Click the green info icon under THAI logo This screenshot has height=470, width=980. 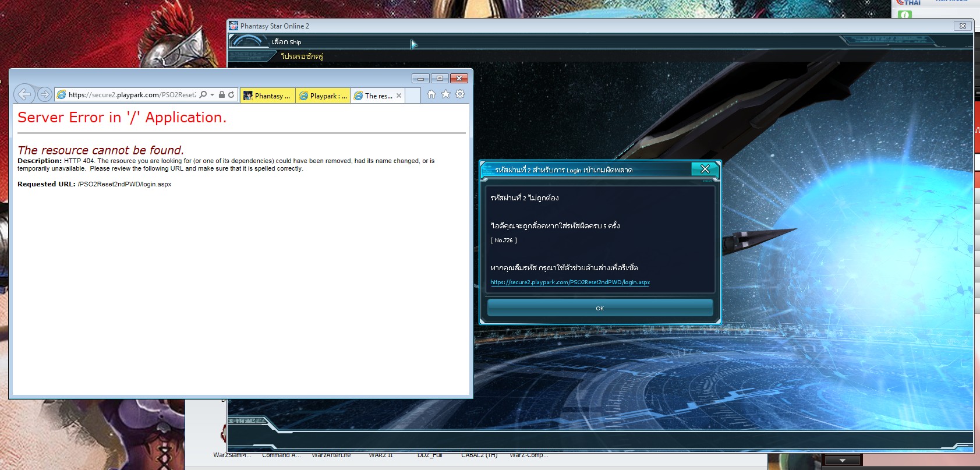(x=905, y=15)
